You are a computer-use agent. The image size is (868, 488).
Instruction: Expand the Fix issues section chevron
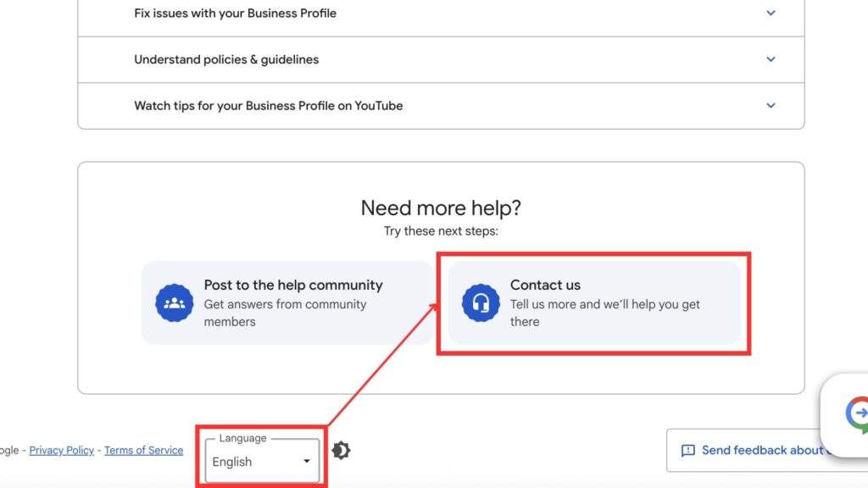[x=771, y=14]
